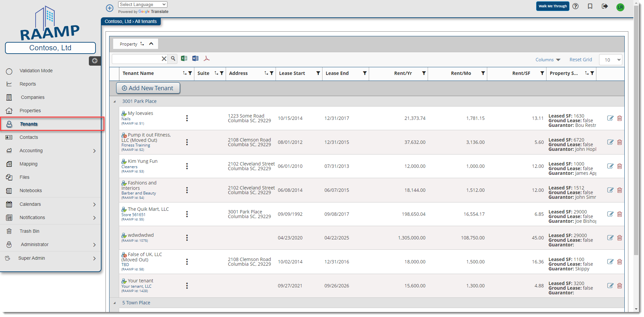Image resolution: width=644 pixels, height=317 pixels.
Task: Open kebab menu for wdwdwdwd
Action: coord(187,238)
